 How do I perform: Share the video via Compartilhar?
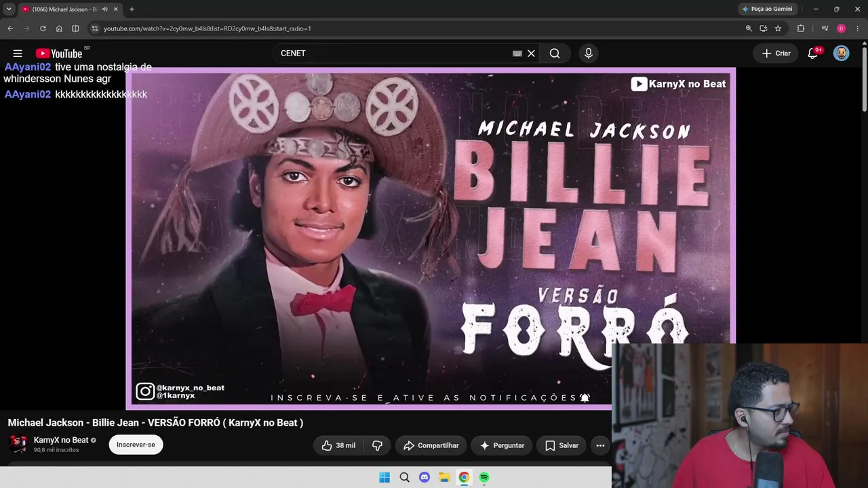(431, 445)
